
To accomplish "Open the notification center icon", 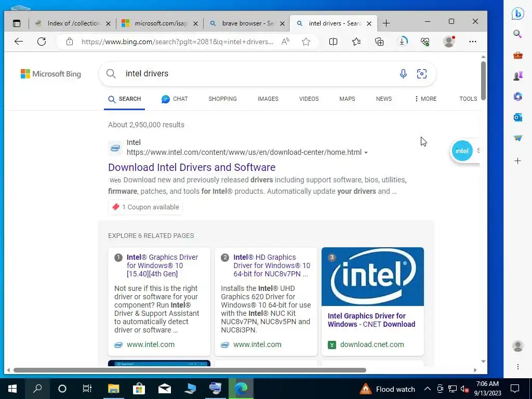I will click(515, 389).
